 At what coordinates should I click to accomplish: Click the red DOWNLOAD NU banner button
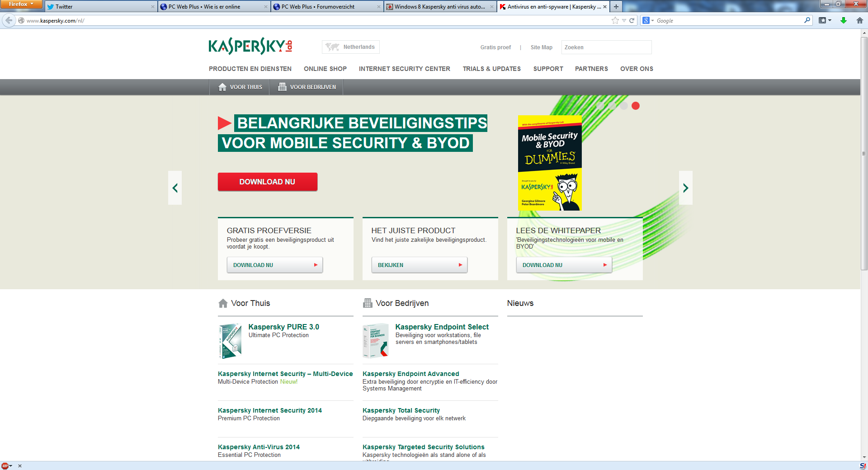267,182
